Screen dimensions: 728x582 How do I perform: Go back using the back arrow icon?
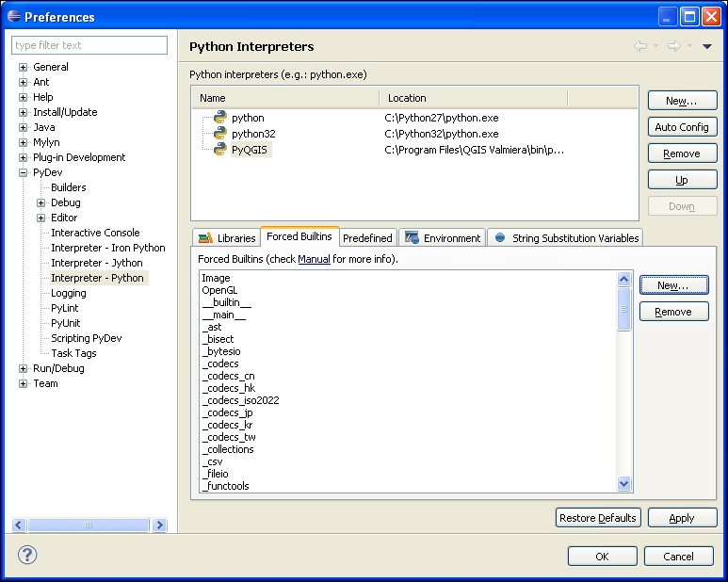(x=640, y=46)
